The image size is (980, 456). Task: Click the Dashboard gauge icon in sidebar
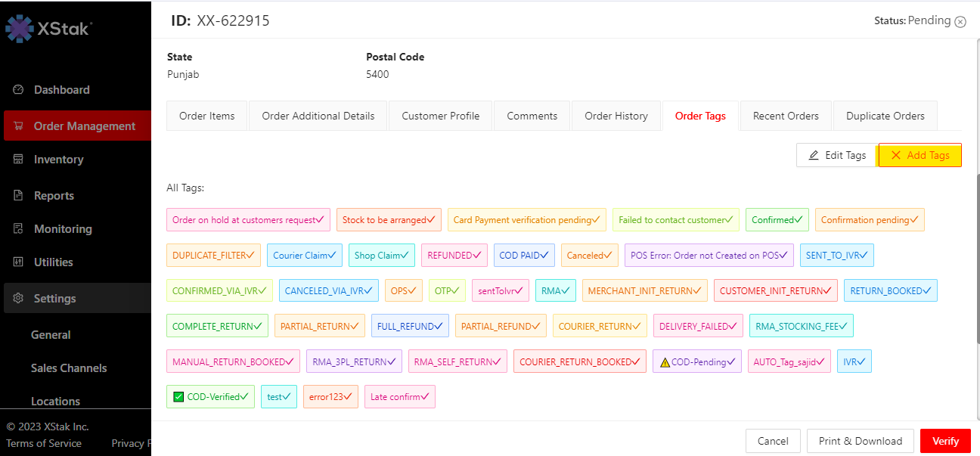(19, 90)
